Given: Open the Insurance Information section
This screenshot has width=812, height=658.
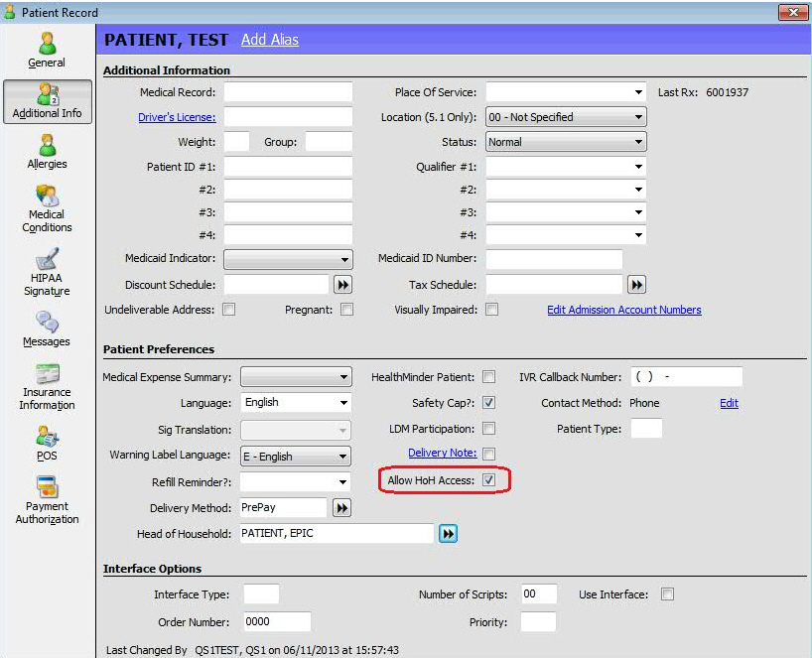Looking at the screenshot, I should [47, 386].
